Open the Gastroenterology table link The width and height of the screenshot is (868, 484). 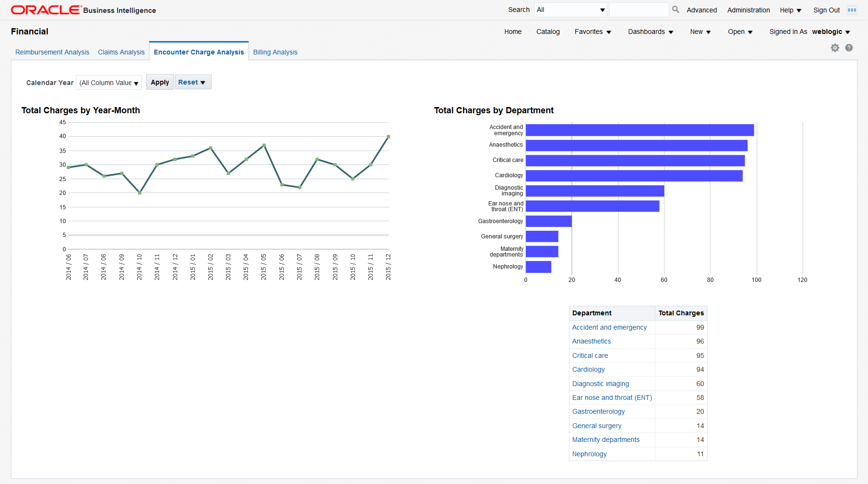(598, 411)
